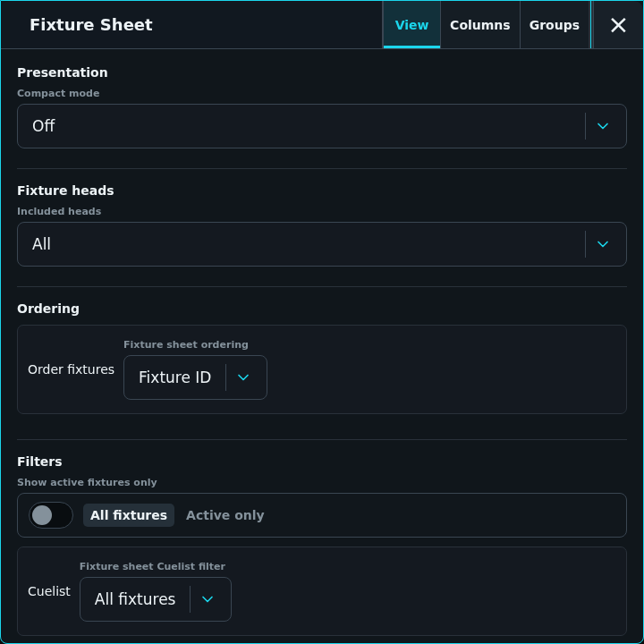Click the chevron arrow of Included heads
Image resolution: width=644 pixels, height=644 pixels.
(603, 244)
